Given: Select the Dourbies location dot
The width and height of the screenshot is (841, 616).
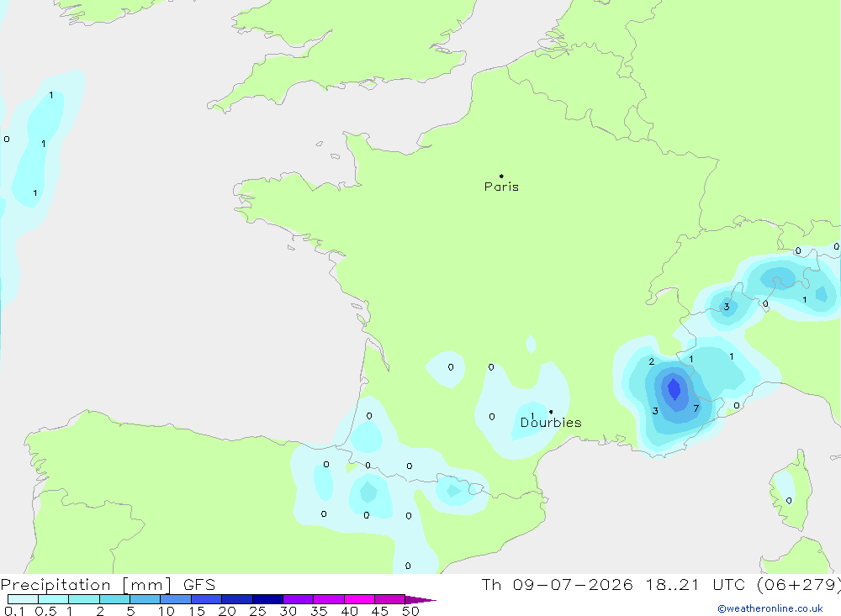Looking at the screenshot, I should click(x=551, y=412).
